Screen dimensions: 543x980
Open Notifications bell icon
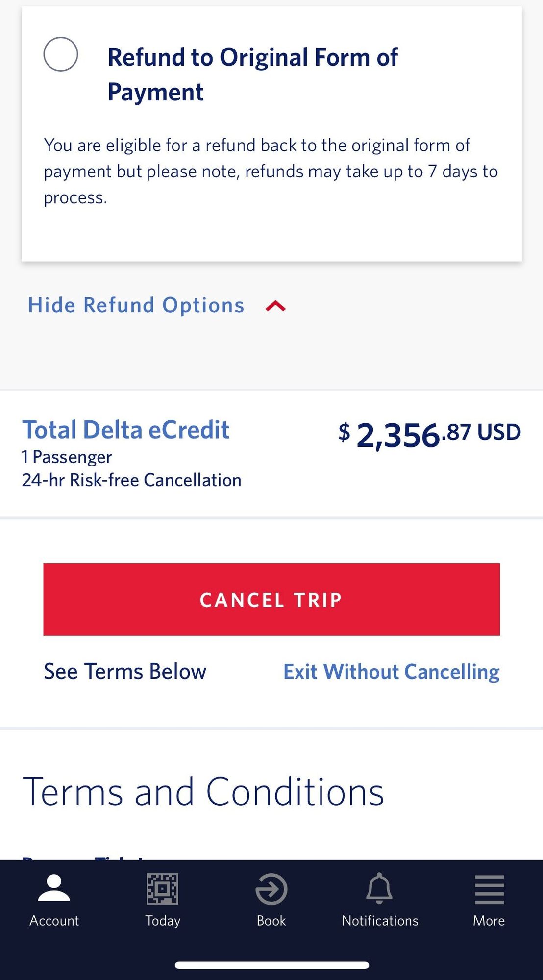[x=380, y=888]
